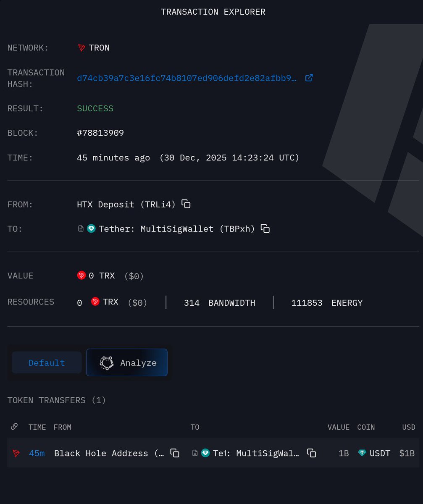The height and width of the screenshot is (504, 423).
Task: Copy the Black Hole Address in token transfers
Action: point(175,453)
